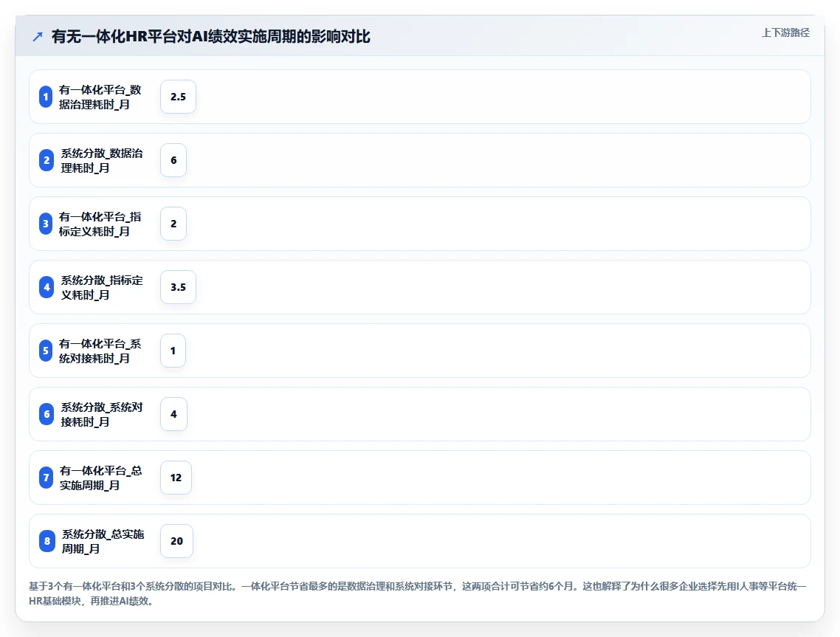Viewport: 840px width, 637px height.
Task: Click number badge 2 in the list
Action: (x=47, y=160)
